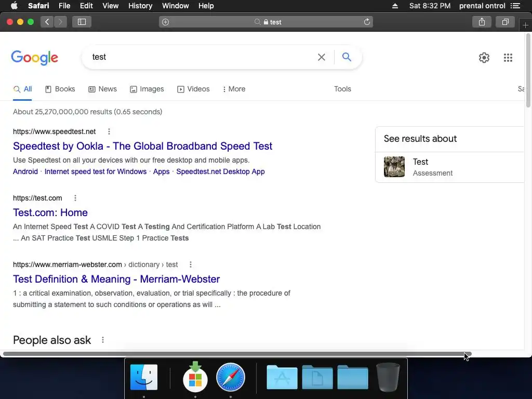Toggle the Safari sidebar button
532x399 pixels.
82,22
